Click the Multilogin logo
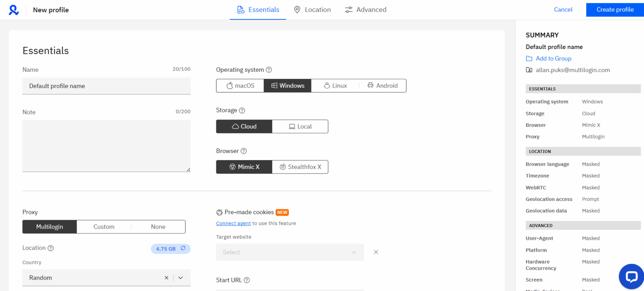 click(14, 9)
